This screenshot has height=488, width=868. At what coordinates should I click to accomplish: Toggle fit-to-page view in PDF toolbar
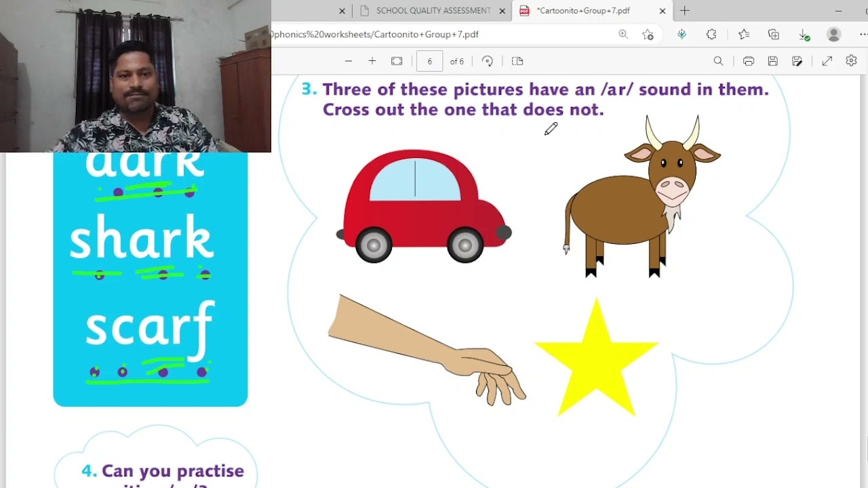click(397, 61)
